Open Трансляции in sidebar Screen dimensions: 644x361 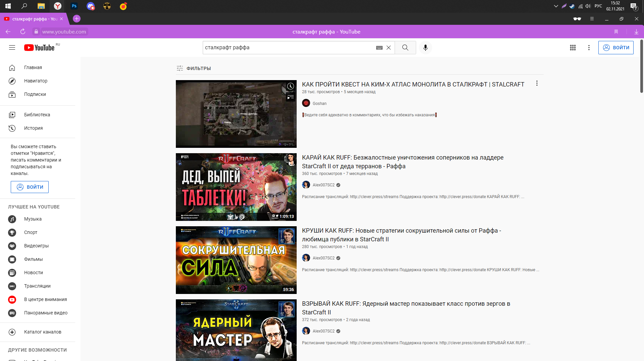tap(38, 286)
